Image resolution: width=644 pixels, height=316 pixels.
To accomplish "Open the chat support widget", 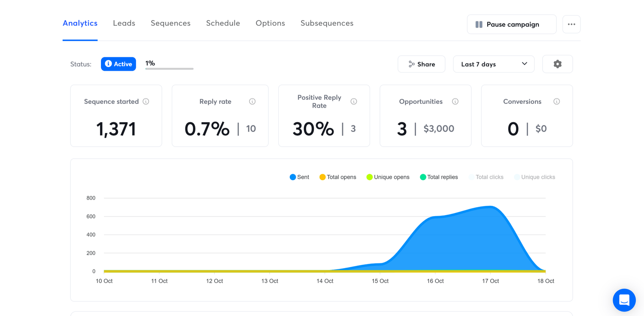I will (x=624, y=300).
